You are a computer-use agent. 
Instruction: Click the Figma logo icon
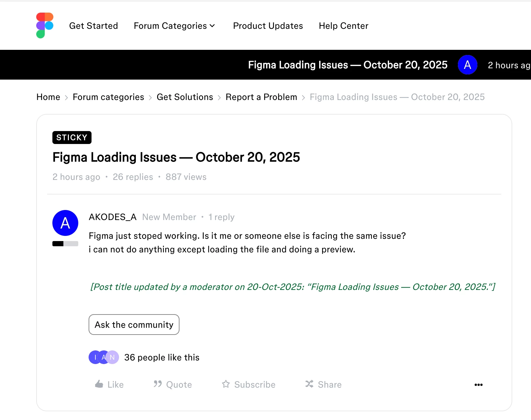(x=45, y=26)
